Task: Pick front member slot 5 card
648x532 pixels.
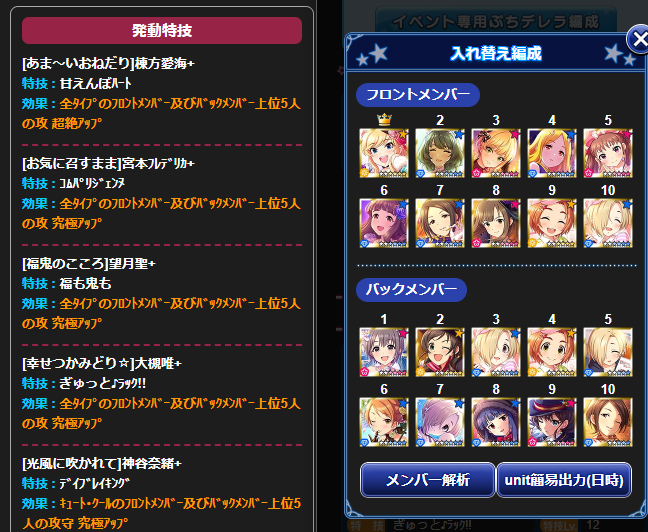Action: tap(608, 153)
